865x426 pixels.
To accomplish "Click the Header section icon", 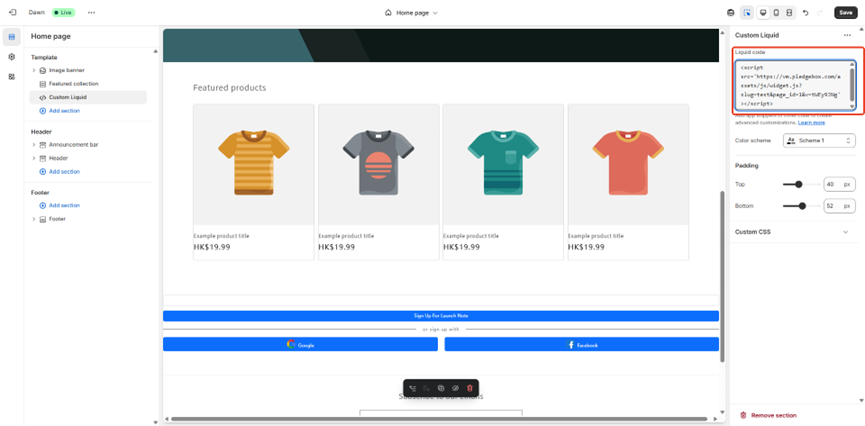I will pyautogui.click(x=42, y=158).
